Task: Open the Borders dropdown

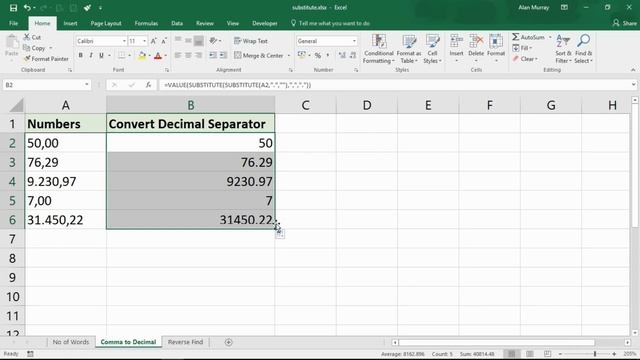Action: pyautogui.click(x=130, y=56)
